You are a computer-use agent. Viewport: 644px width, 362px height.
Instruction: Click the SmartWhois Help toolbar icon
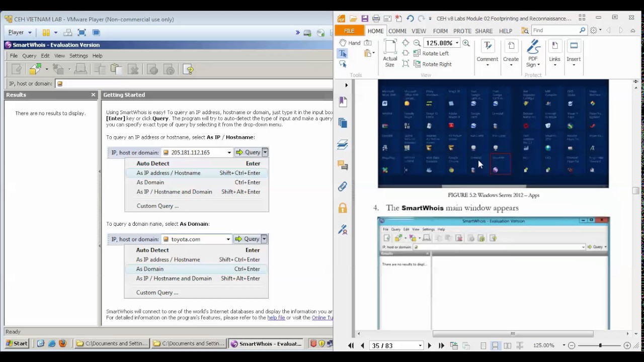point(188,69)
